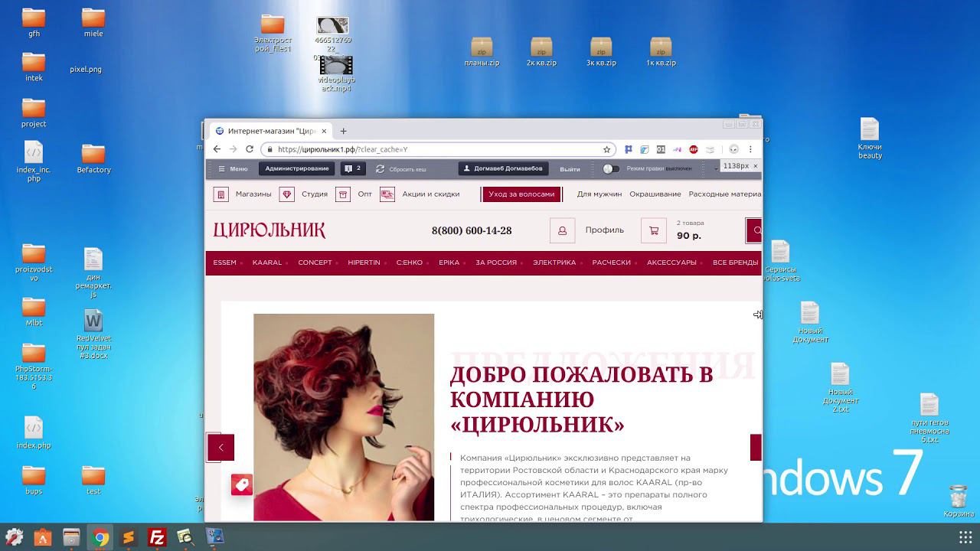Open system settings tool in taskbar

pos(12,537)
